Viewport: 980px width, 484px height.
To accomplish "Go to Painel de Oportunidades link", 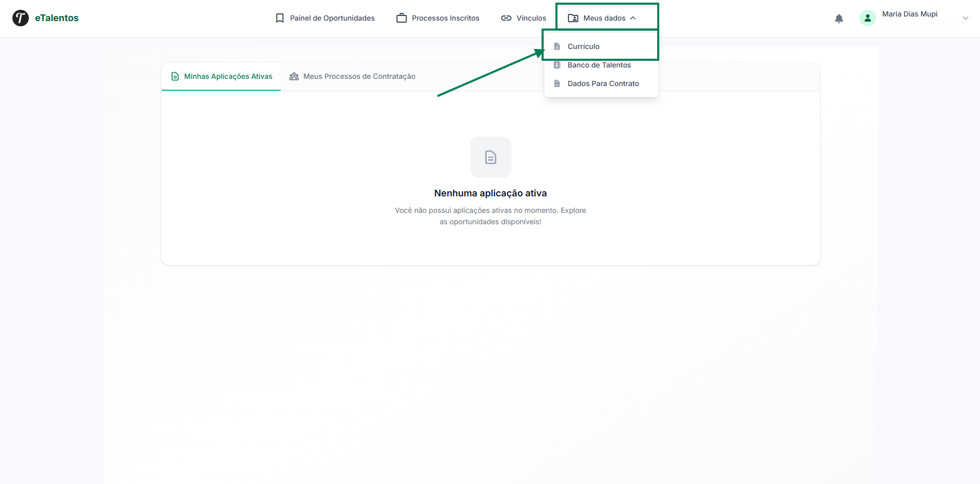I will pos(332,18).
